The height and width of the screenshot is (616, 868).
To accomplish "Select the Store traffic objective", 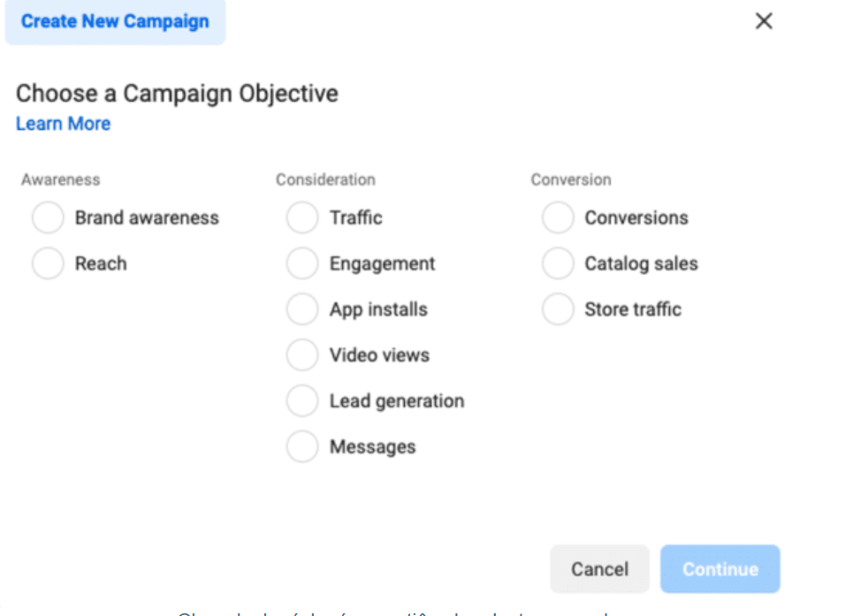I will pos(558,310).
